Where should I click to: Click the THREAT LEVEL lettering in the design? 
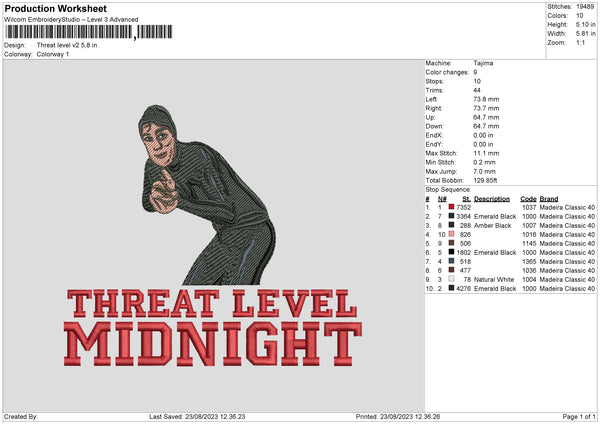point(212,303)
